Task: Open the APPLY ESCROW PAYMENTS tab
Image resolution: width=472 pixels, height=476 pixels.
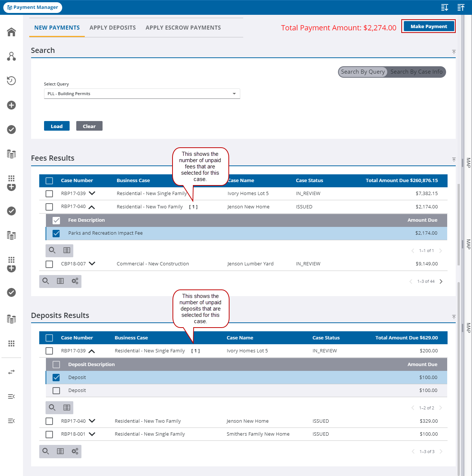Action: coord(183,27)
